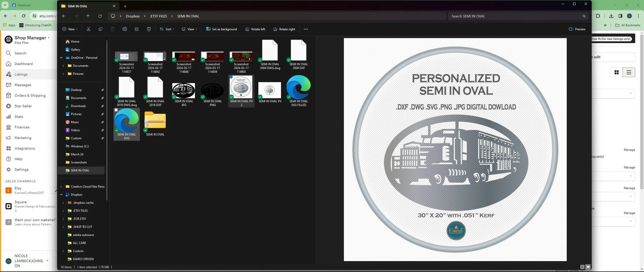This screenshot has height=272, width=644.
Task: Select grid view icon on Etsy listings page
Action: (616, 72)
